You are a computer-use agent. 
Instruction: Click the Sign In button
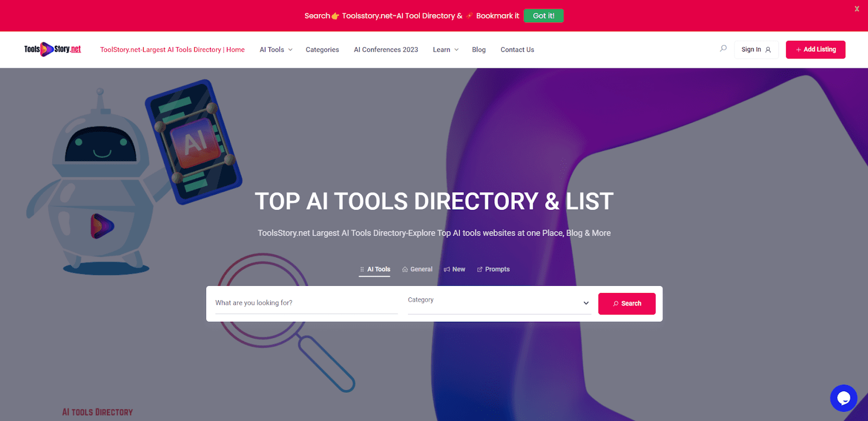click(756, 49)
